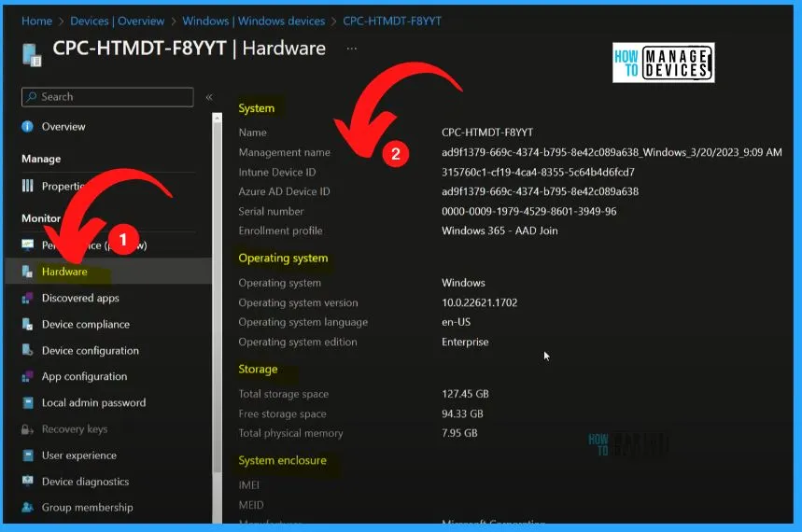The height and width of the screenshot is (532, 802).
Task: Click the Device configuration icon
Action: [28, 350]
